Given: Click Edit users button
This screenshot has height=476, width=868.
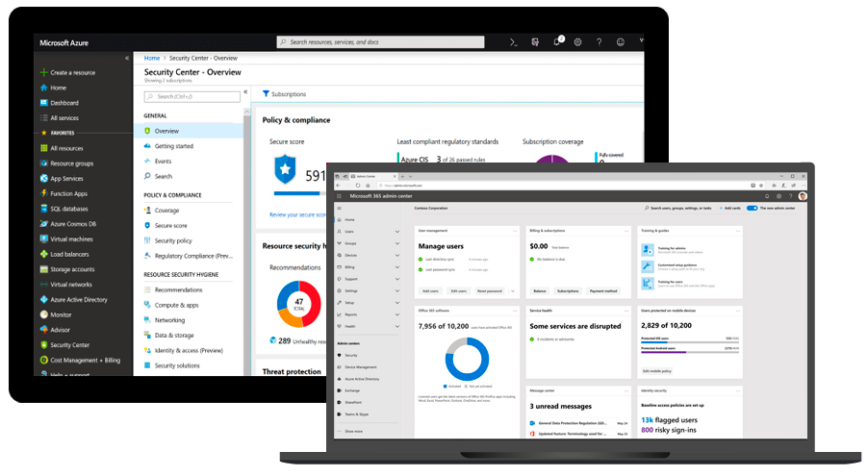Looking at the screenshot, I should (x=458, y=291).
